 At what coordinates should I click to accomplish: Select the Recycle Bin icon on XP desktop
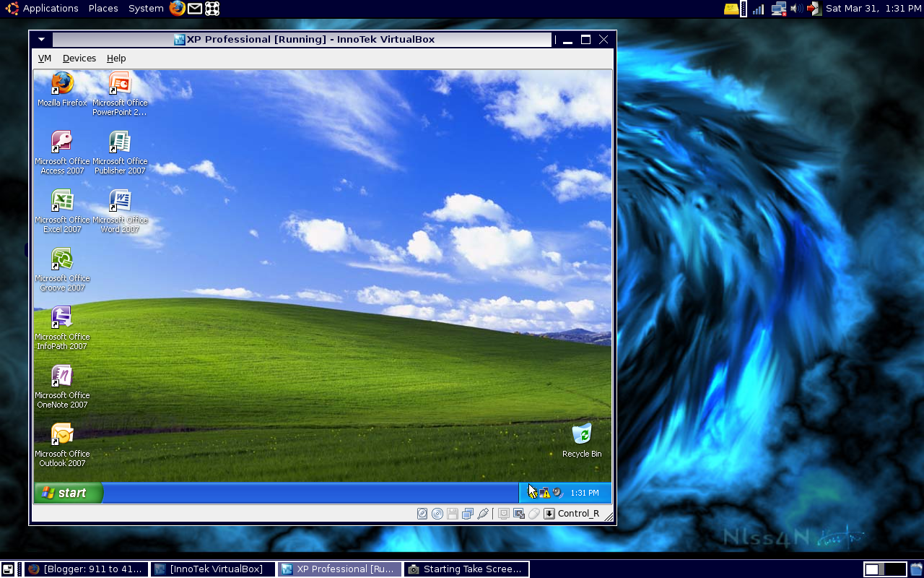[x=582, y=441]
